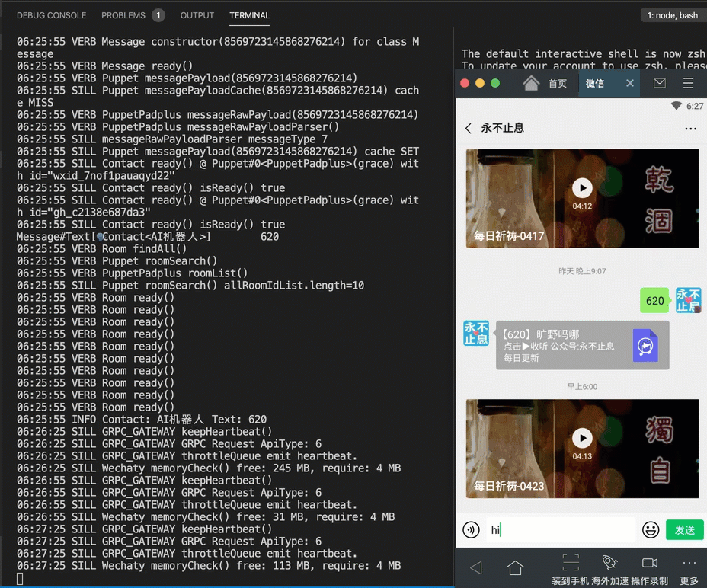This screenshot has height=588, width=707.
Task: Focus the message input field
Action: [561, 530]
